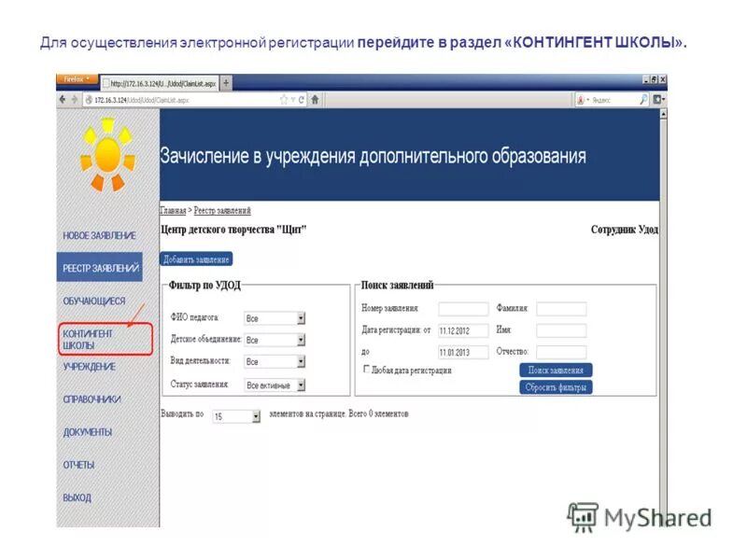Enable the Любая дата регистрации checkbox
Viewport: 747px width, 560px height.
(365, 371)
